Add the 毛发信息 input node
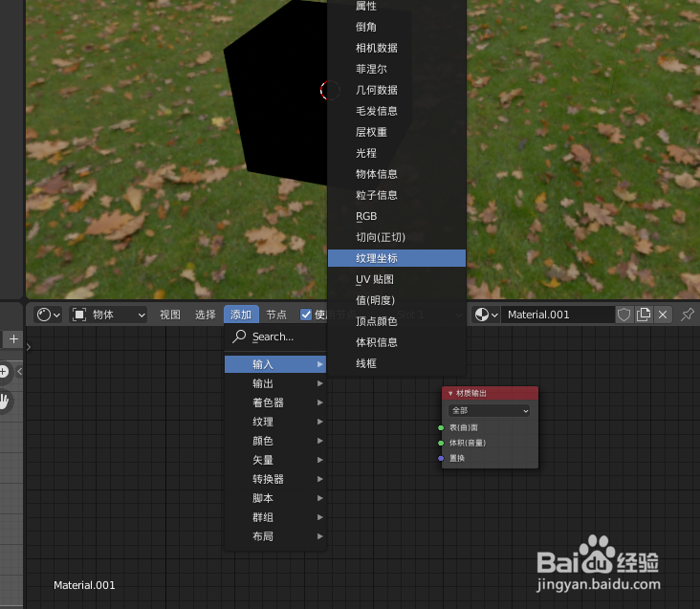Viewport: 700px width, 609px height. 397,111
